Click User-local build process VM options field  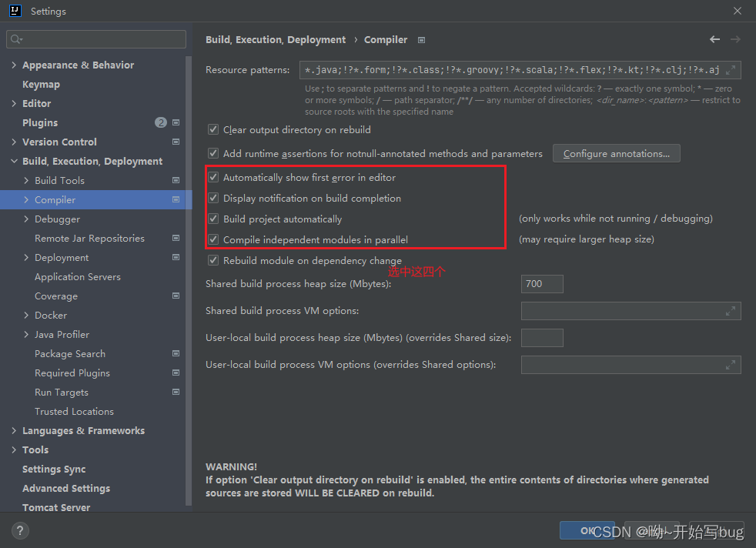point(631,365)
